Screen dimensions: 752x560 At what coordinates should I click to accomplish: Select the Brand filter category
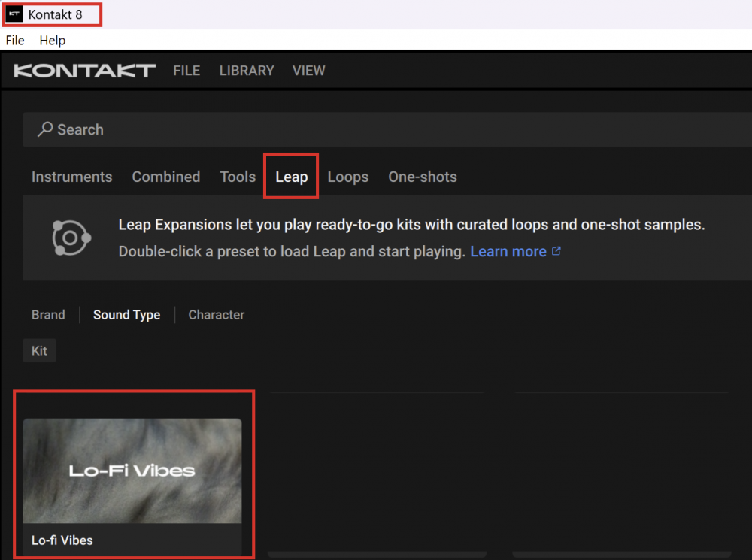(48, 315)
